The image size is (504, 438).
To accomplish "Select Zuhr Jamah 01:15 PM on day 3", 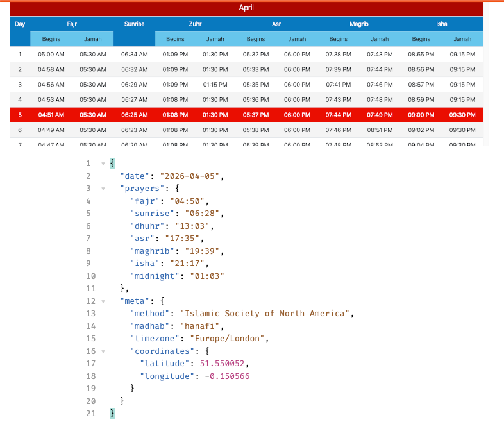I will coord(215,85).
